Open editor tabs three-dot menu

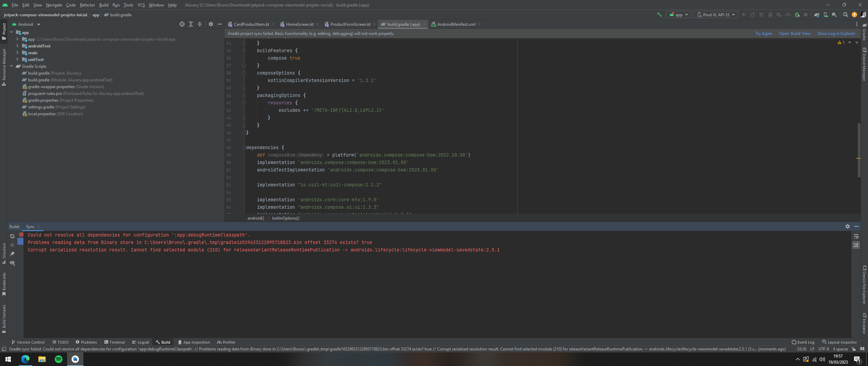pyautogui.click(x=856, y=24)
